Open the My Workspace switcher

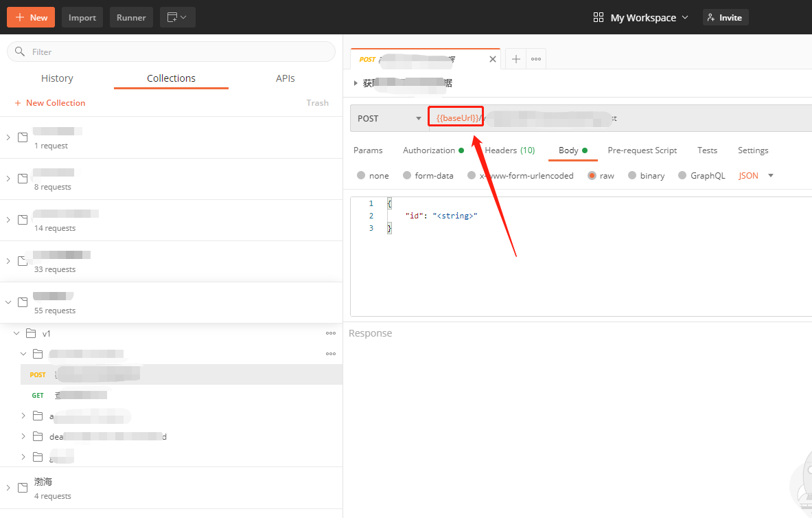tap(649, 18)
